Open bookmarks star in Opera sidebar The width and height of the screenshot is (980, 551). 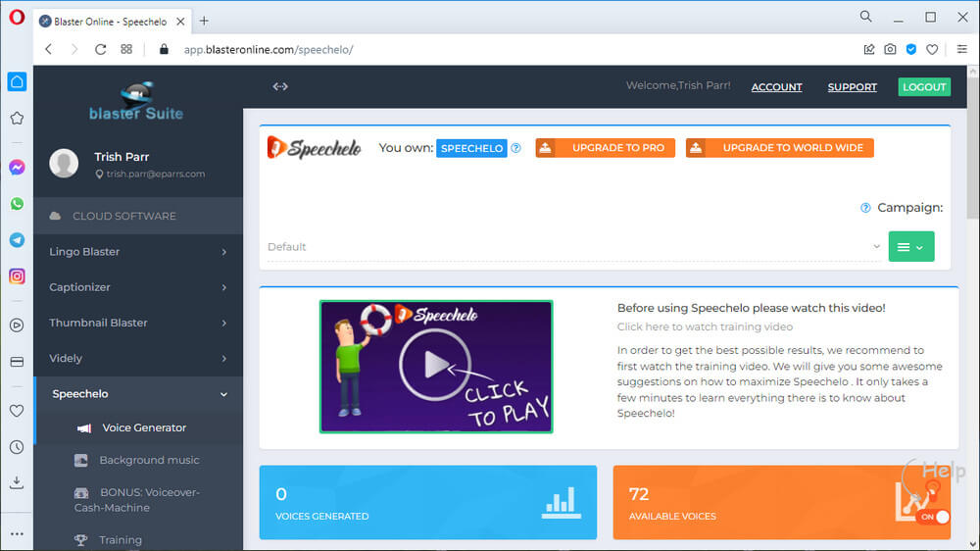click(x=17, y=119)
